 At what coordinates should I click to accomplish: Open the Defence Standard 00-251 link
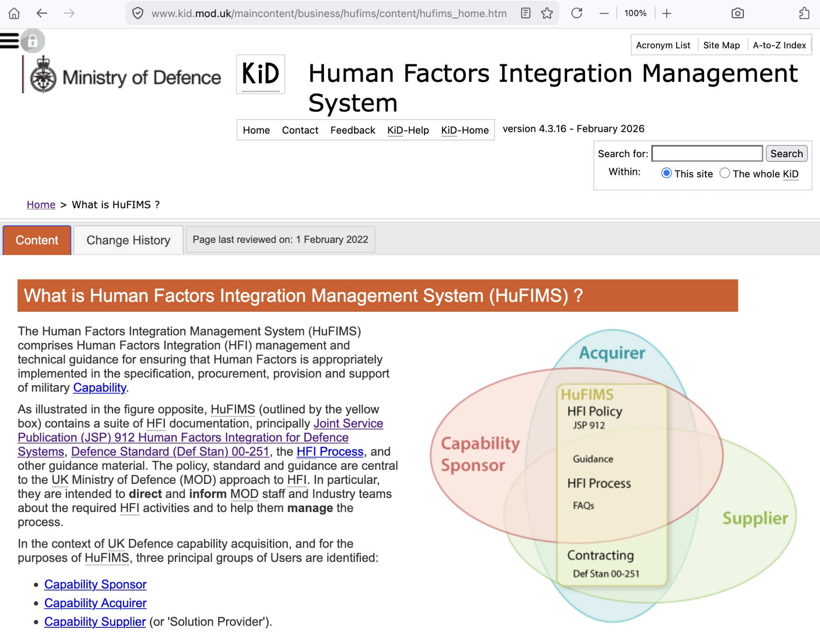170,452
